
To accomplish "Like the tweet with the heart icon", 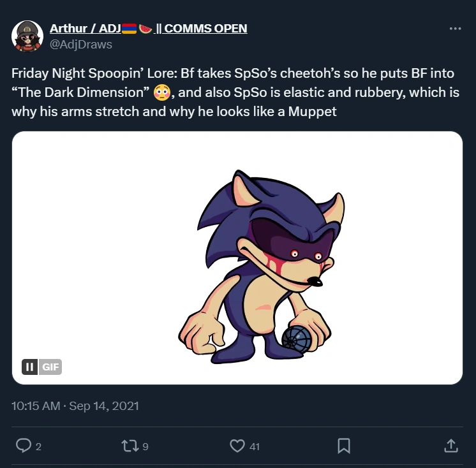I will click(x=237, y=446).
